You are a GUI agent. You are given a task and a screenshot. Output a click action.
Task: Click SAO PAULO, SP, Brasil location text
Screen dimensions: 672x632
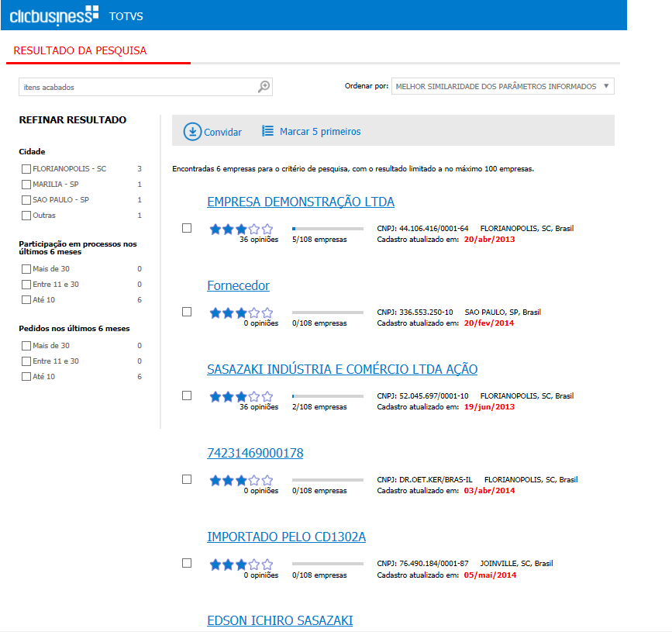point(503,313)
